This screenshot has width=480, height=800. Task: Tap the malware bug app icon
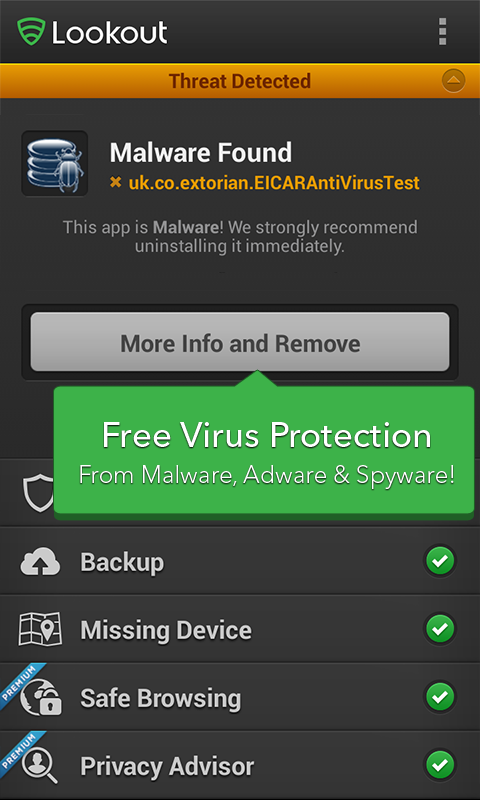55,164
